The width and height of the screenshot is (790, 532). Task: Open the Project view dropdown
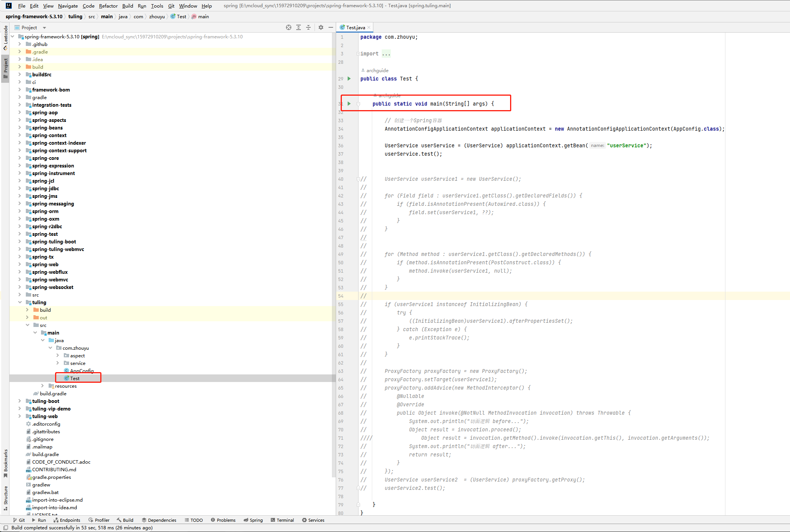pos(44,28)
